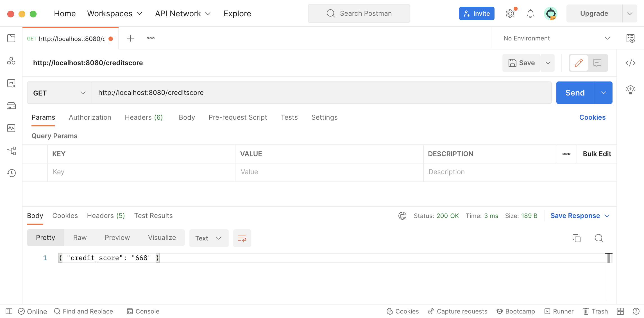Open the GET method dropdown

pyautogui.click(x=59, y=93)
